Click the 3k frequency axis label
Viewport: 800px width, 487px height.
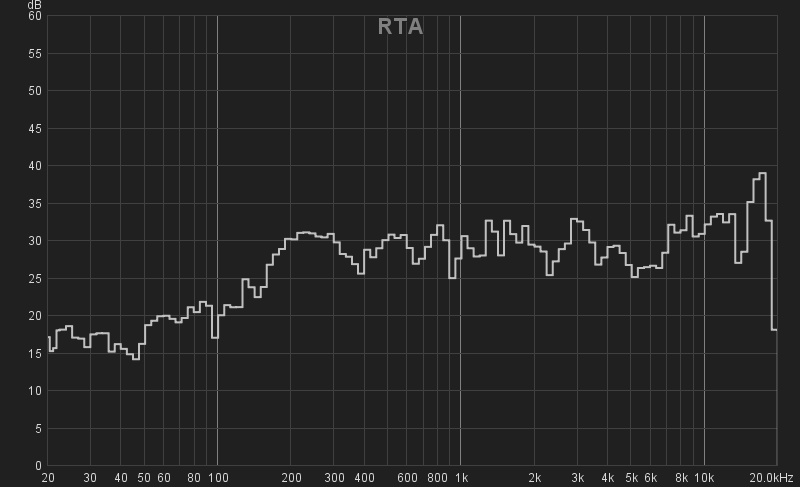[x=578, y=478]
